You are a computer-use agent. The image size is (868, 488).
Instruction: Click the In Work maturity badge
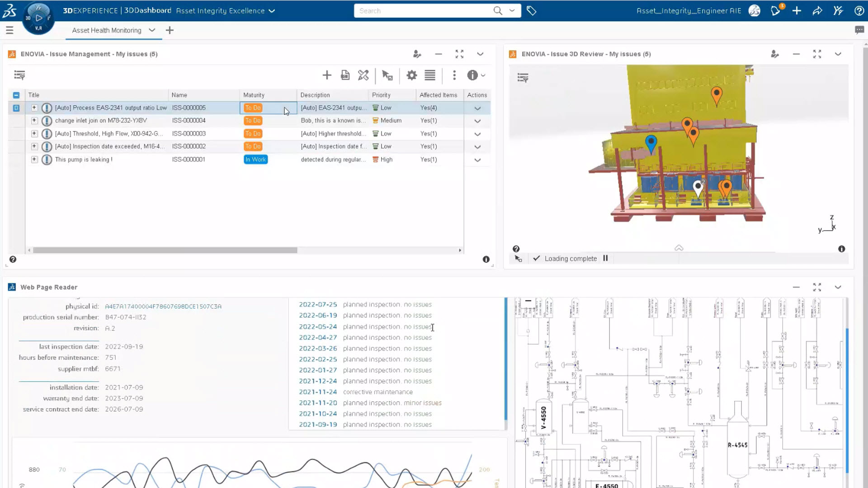click(x=255, y=160)
